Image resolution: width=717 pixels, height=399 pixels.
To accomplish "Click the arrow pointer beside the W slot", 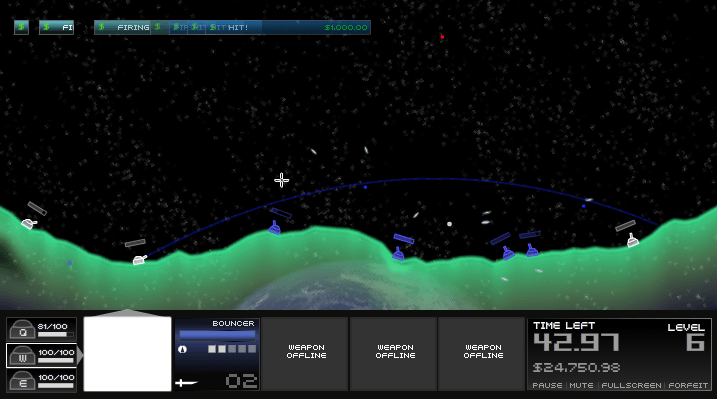I will pos(80,355).
